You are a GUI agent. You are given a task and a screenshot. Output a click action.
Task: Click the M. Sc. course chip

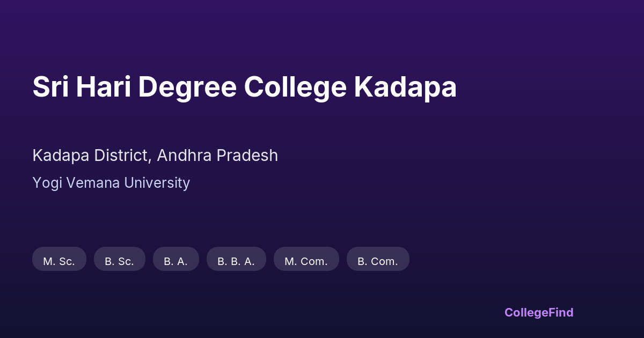click(59, 261)
